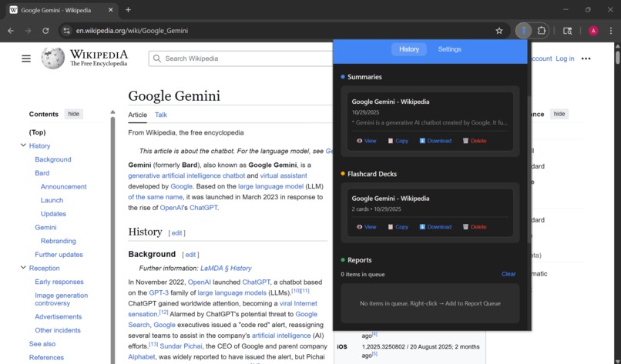Open the Chrome three-dot menu
Screen dimensions: 621x364
pyautogui.click(x=611, y=31)
